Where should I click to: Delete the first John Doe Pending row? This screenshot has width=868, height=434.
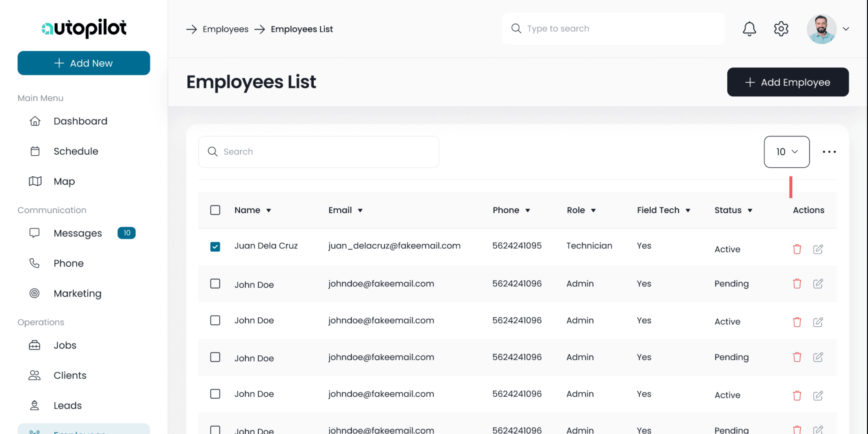797,284
